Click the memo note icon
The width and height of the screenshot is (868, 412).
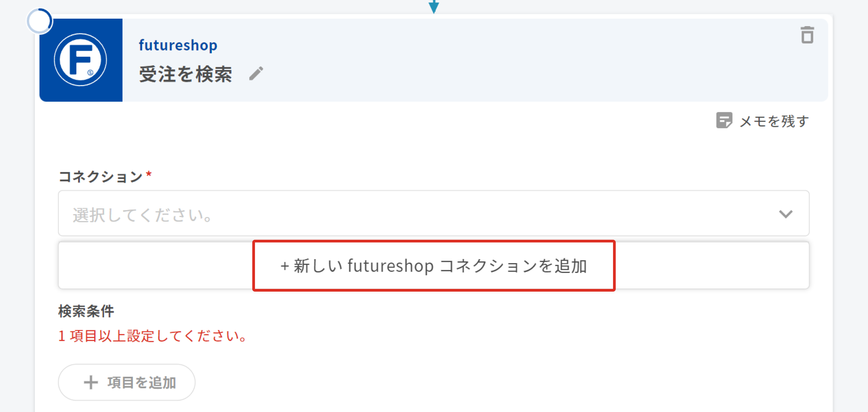coord(724,120)
